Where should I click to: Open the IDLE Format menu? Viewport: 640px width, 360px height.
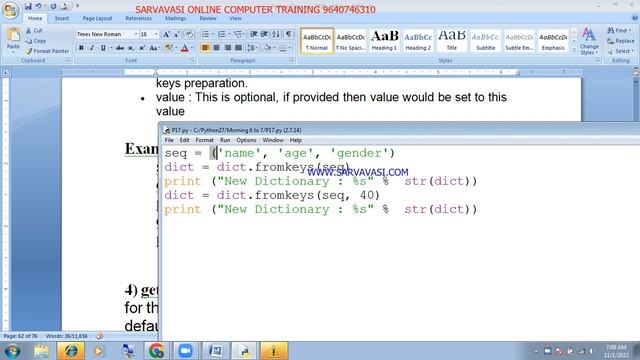(x=204, y=140)
